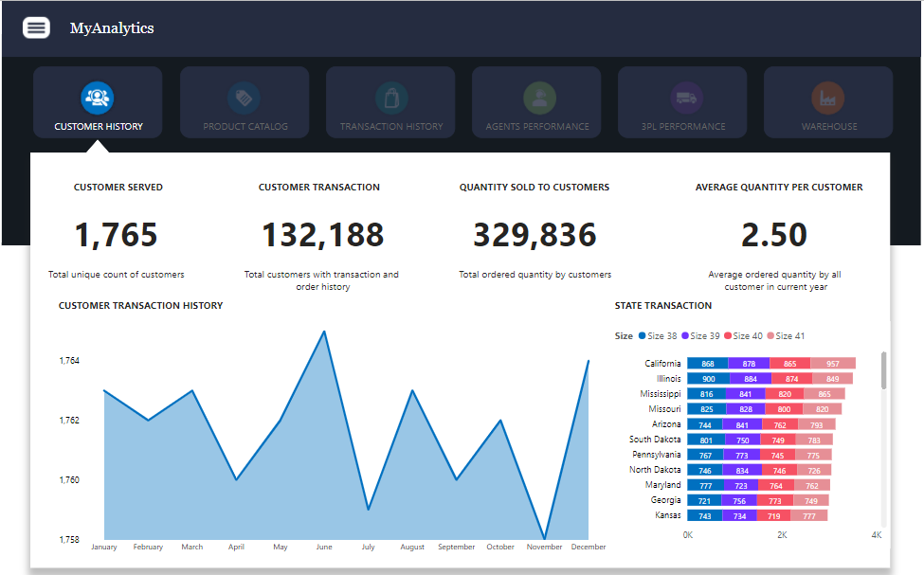Open the Transaction History bag icon
The image size is (924, 575).
click(390, 97)
